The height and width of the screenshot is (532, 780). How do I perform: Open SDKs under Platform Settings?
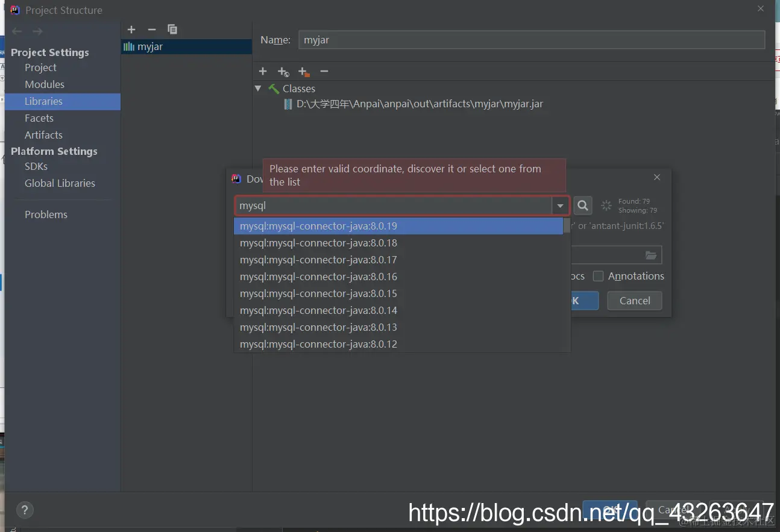click(36, 166)
